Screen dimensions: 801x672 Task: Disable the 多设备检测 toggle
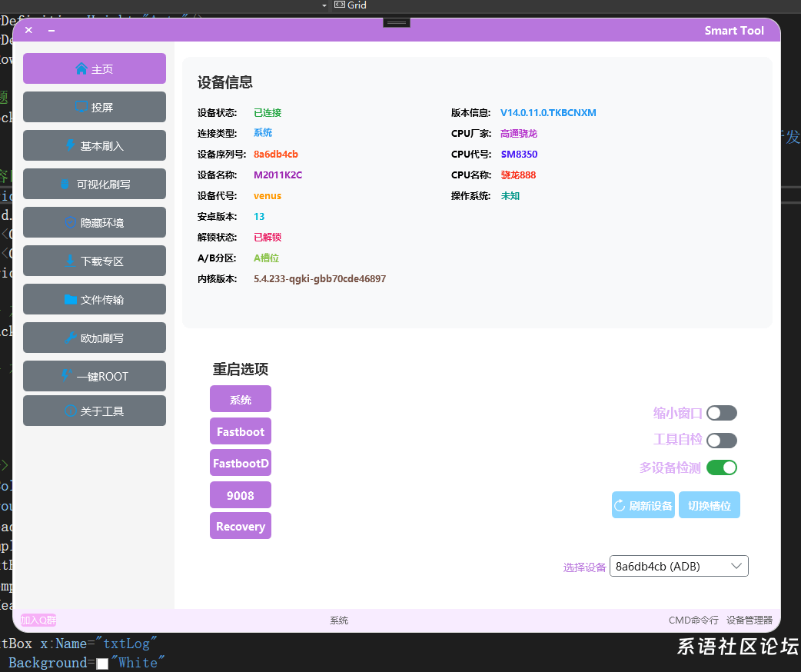coord(721,467)
